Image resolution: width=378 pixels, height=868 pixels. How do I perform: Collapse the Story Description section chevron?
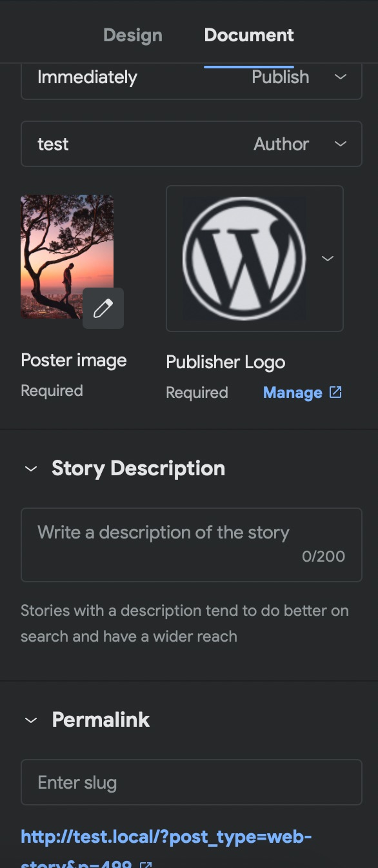coord(30,469)
